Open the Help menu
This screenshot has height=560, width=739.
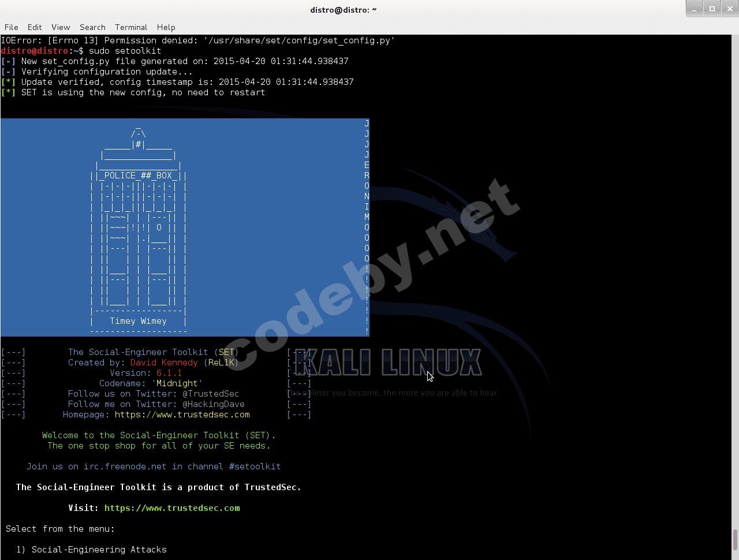166,27
